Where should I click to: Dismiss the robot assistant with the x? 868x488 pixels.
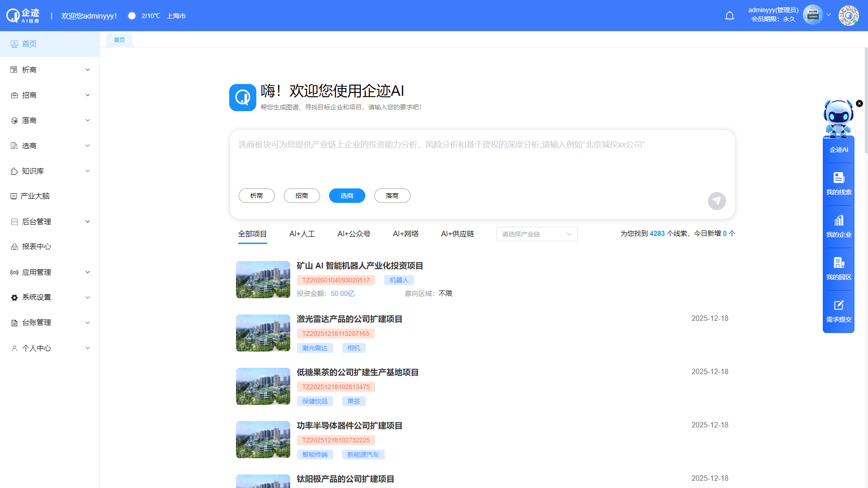point(859,103)
